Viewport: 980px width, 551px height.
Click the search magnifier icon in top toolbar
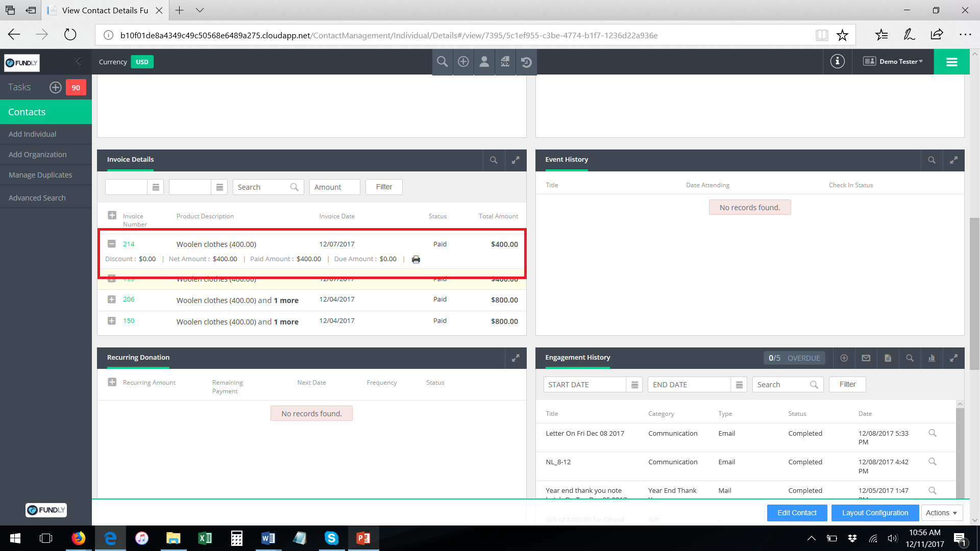[x=442, y=62]
